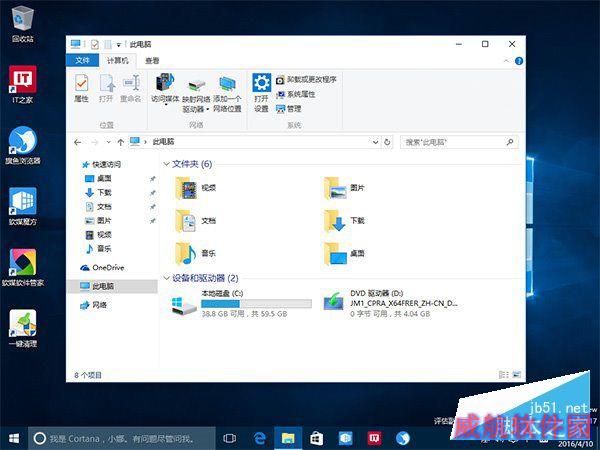Select 旗鱼浏览器 desktop shortcut
This screenshot has width=600, height=450.
(x=23, y=145)
